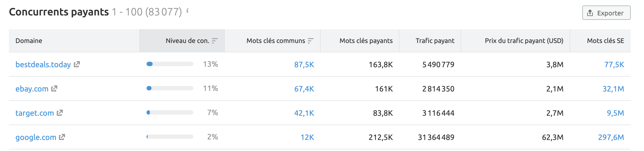Open 87,5K common keywords for bestdeals.today
644x151 pixels.
[x=304, y=64]
